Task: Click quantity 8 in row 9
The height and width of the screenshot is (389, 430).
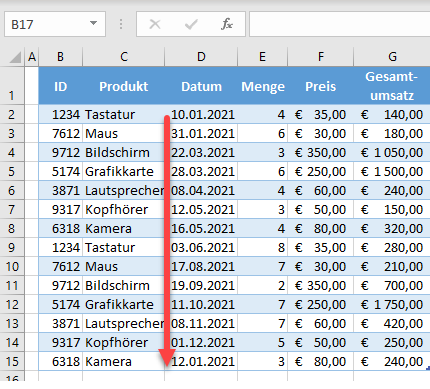Action: pyautogui.click(x=262, y=247)
